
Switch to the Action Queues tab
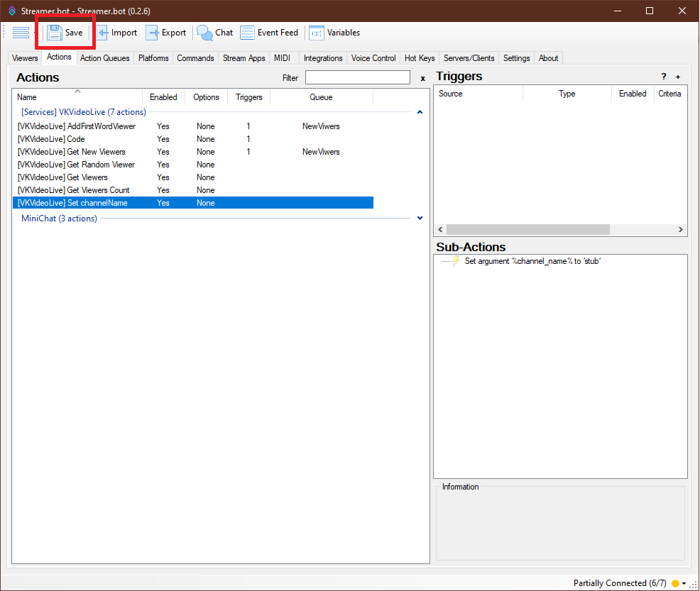pos(105,58)
